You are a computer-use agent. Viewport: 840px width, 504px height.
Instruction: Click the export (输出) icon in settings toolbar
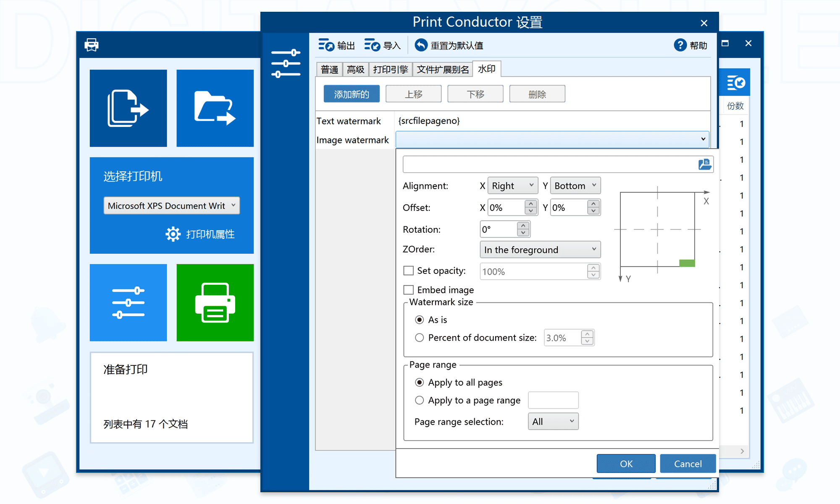(x=326, y=45)
